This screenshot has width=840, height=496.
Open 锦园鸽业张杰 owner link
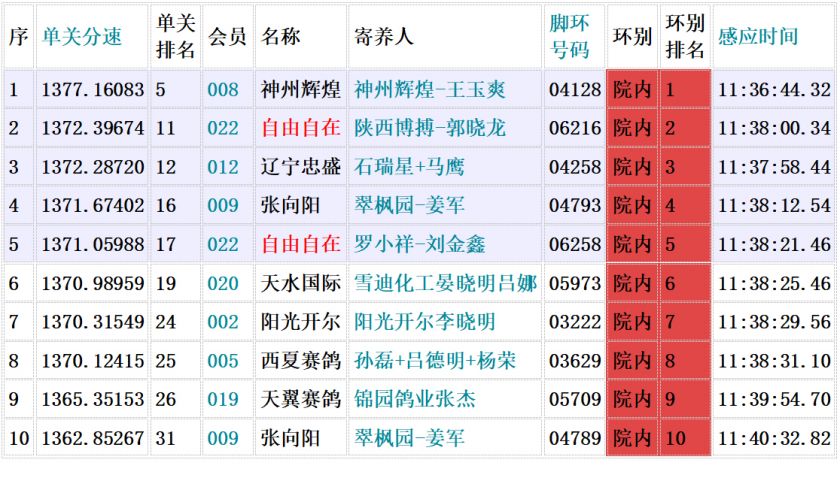(415, 399)
